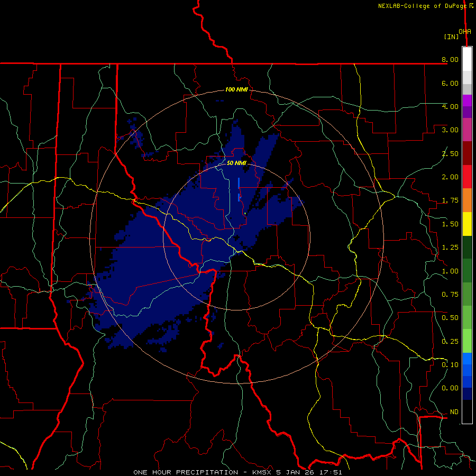Click the 0.75 legend value

(450, 295)
